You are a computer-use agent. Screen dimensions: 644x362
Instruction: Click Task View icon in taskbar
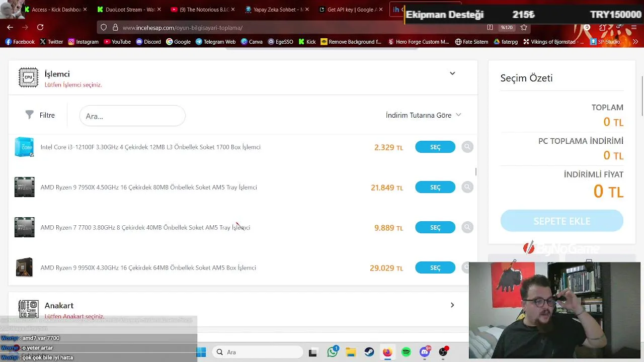312,352
